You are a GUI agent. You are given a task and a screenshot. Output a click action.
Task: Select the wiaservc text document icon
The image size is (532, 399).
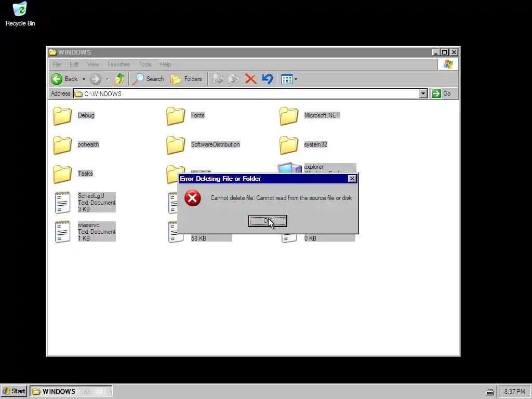[x=63, y=232]
